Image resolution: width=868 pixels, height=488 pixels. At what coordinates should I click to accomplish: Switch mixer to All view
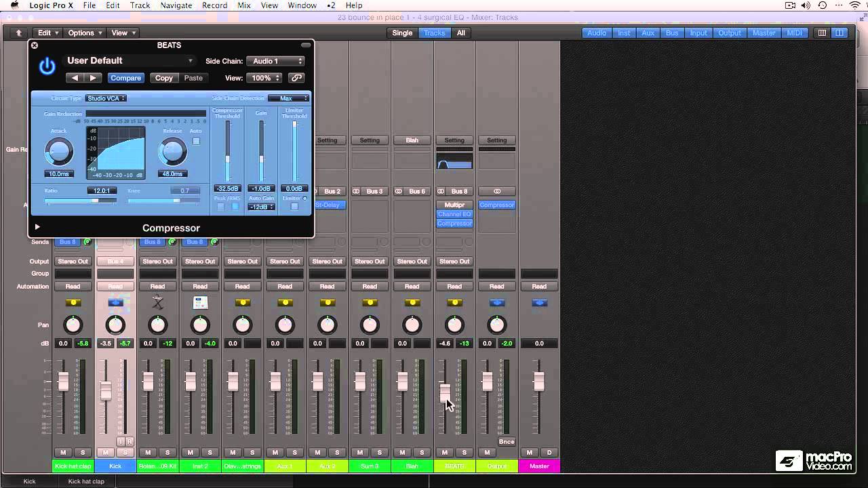pyautogui.click(x=461, y=33)
